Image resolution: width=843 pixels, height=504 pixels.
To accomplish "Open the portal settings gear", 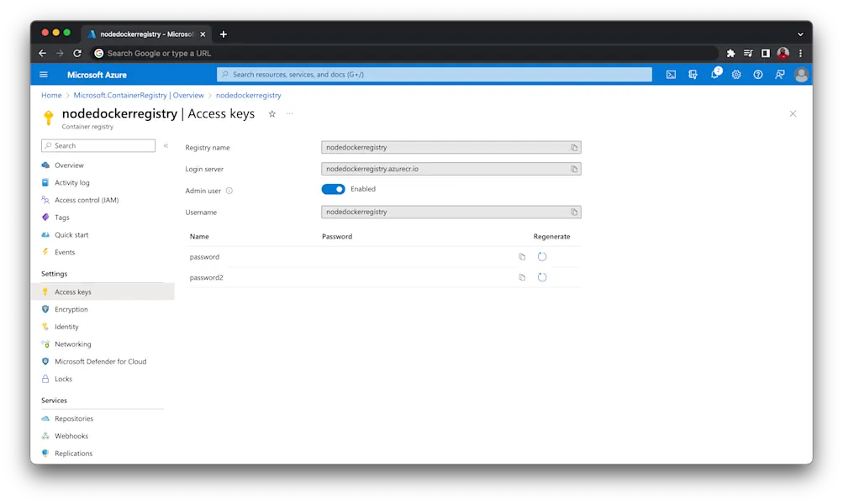I will click(x=735, y=74).
